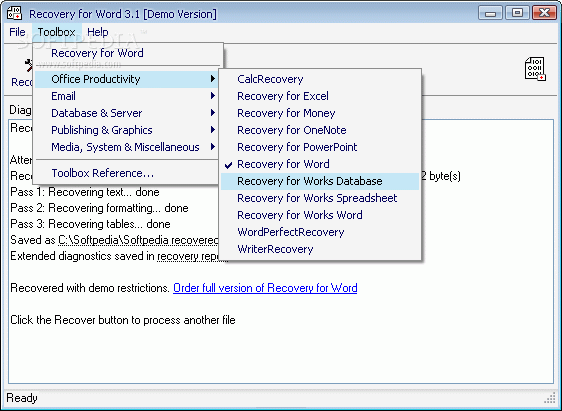This screenshot has height=411, width=562.
Task: Maximize the Recovery for Word window
Action: (517, 13)
